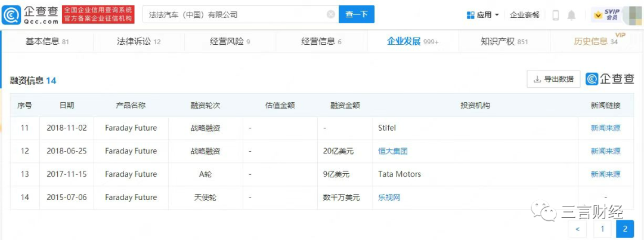Select the 企业发展 tab
This screenshot has height=240, width=644.
[413, 42]
